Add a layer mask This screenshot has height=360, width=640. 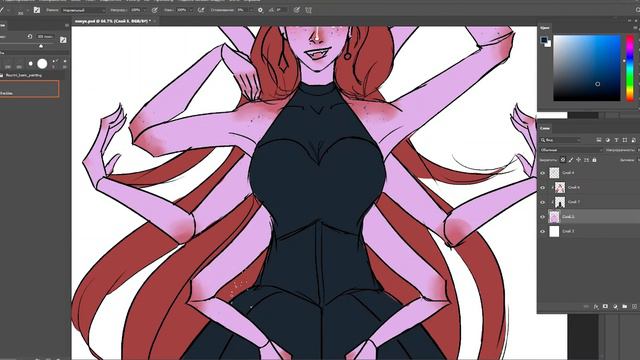[x=605, y=306]
